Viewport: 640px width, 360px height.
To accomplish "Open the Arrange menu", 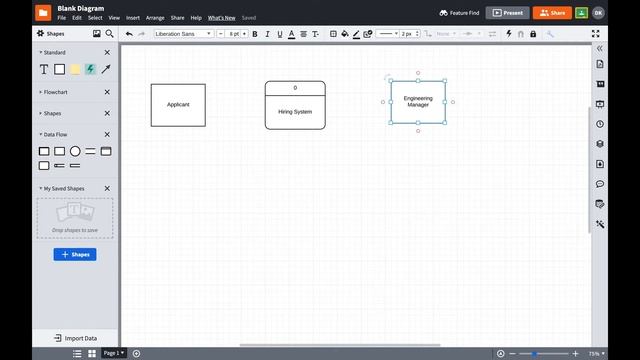I will pyautogui.click(x=155, y=18).
